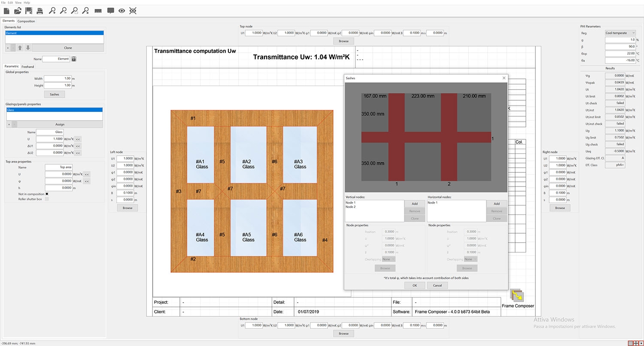Image resolution: width=644 pixels, height=346 pixels.
Task: Switch to the Freehand tab
Action: (28, 66)
